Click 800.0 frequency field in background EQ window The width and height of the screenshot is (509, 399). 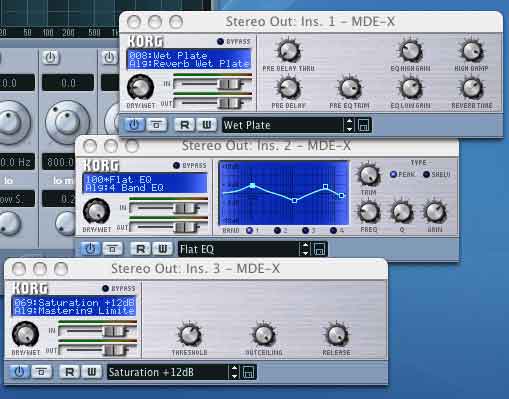(58, 162)
